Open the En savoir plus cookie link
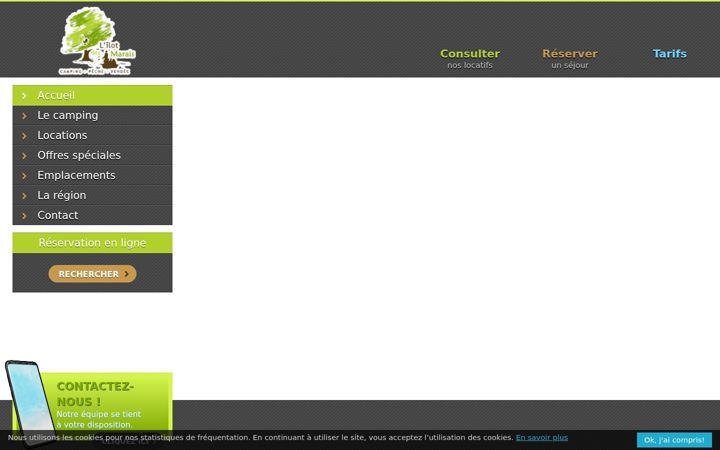This screenshot has height=450, width=720. [x=542, y=438]
